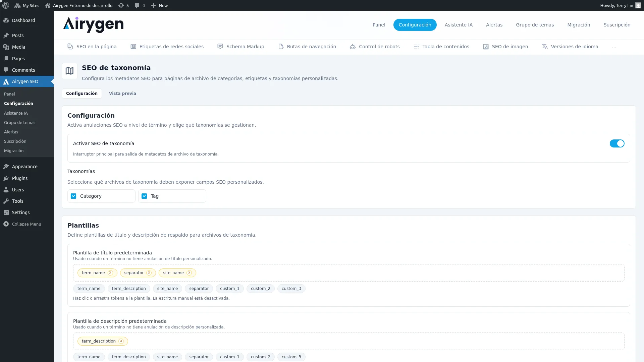
Task: Add separator token to description template
Action: click(x=199, y=357)
